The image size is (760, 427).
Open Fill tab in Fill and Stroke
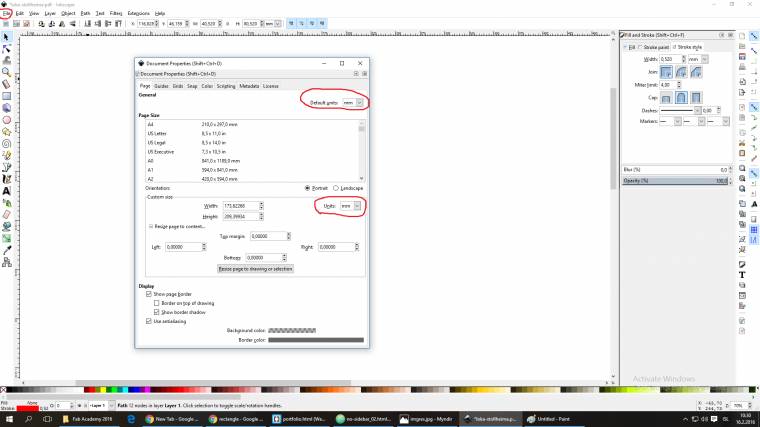click(x=631, y=47)
